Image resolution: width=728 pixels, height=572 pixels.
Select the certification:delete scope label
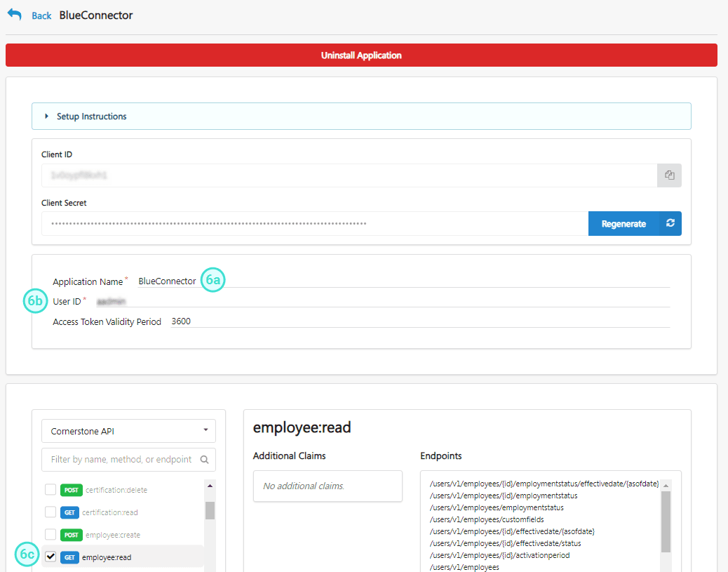point(116,490)
